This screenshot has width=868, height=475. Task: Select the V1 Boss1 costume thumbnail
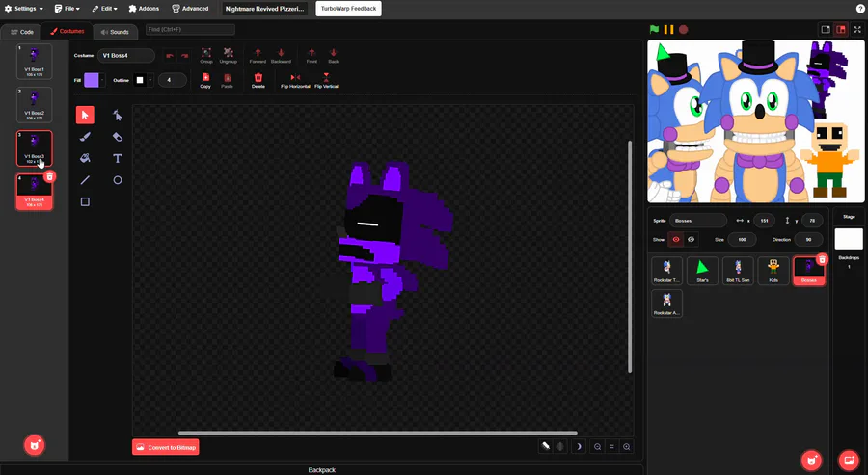[35, 62]
